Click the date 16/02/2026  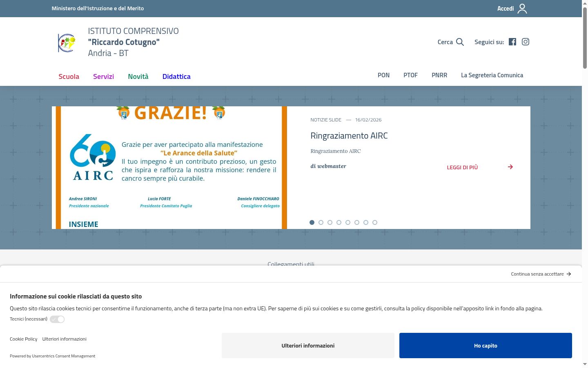point(368,120)
